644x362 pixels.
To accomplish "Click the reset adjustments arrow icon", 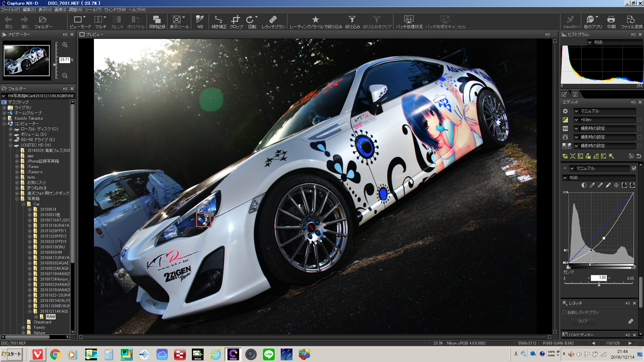I will pos(639,156).
